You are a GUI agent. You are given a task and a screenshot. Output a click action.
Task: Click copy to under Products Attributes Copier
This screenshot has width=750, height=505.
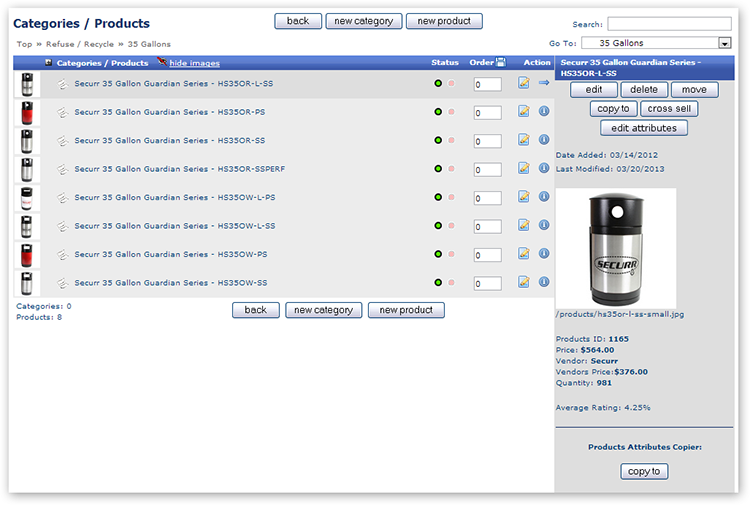tap(644, 472)
